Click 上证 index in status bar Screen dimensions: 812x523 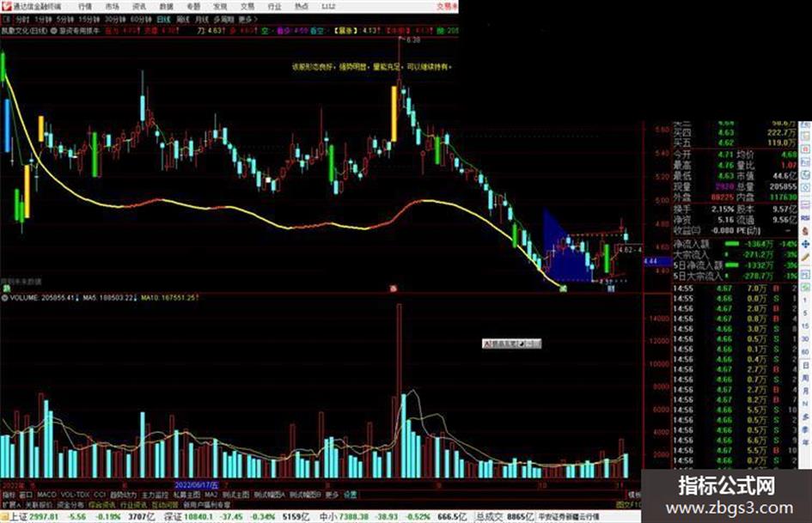coord(34,517)
